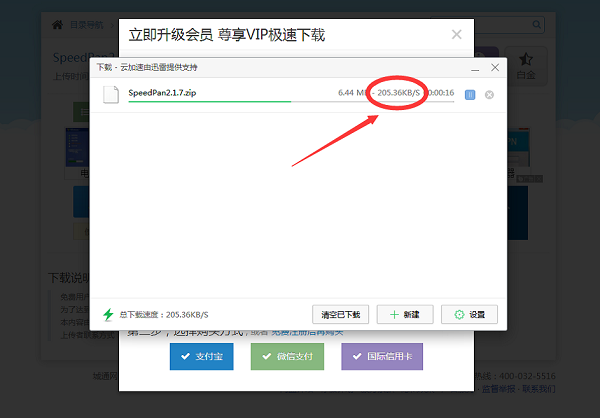This screenshot has height=418, width=600.
Task: Close the download manager window
Action: click(495, 67)
